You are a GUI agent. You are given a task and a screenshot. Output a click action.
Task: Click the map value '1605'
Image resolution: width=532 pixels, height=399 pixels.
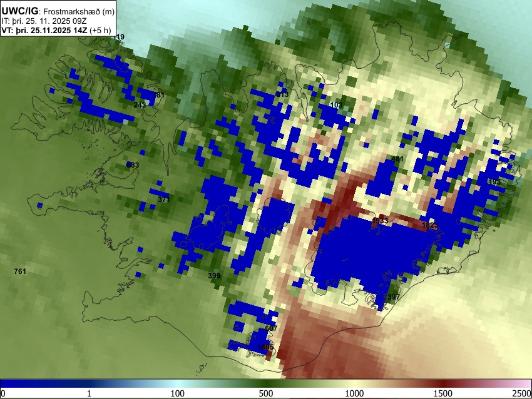pyautogui.click(x=265, y=347)
